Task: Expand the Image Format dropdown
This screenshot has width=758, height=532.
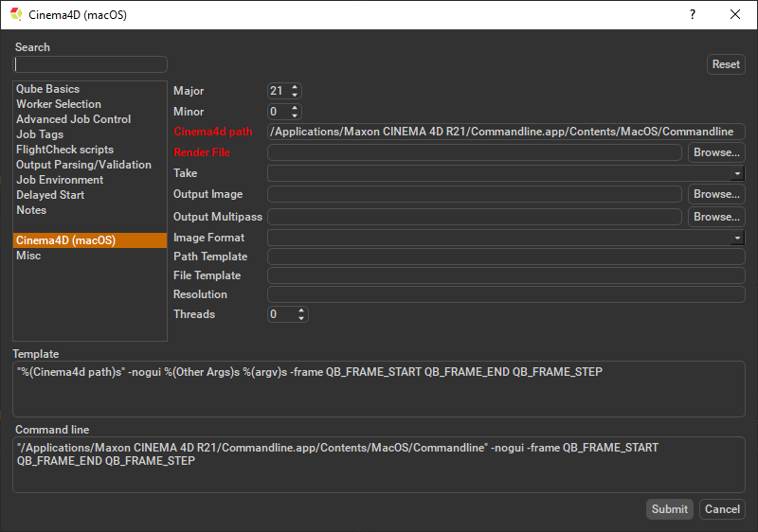Action: tap(737, 239)
